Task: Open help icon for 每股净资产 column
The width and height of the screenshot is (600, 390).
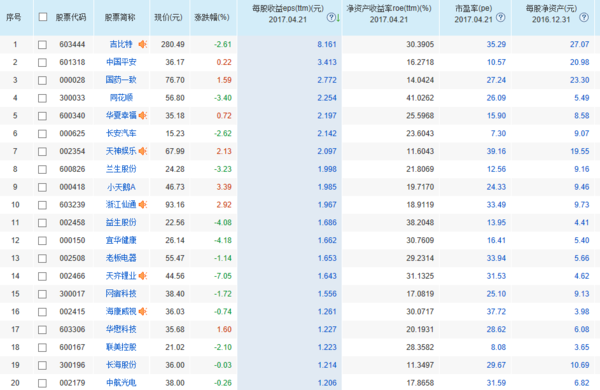Action: click(x=584, y=17)
